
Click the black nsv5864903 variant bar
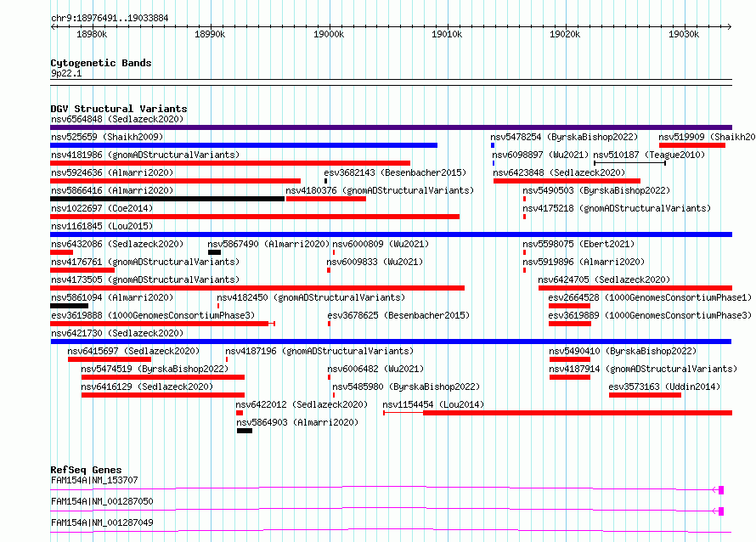(x=245, y=431)
